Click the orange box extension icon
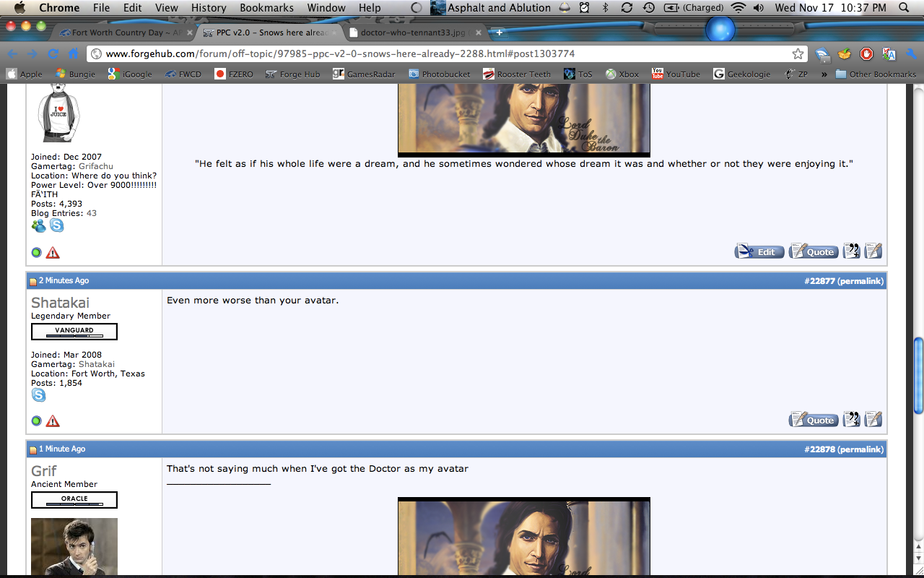The height and width of the screenshot is (578, 924). [x=845, y=54]
